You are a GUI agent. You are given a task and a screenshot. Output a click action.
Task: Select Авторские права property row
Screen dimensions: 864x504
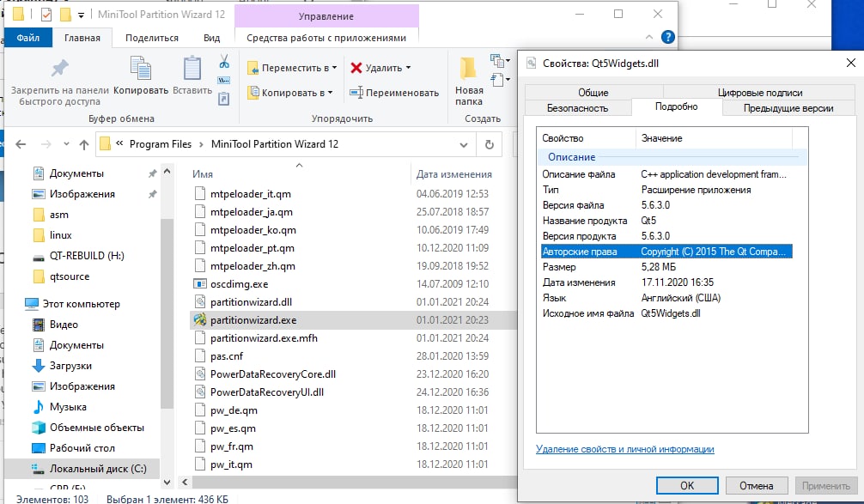[x=666, y=252]
